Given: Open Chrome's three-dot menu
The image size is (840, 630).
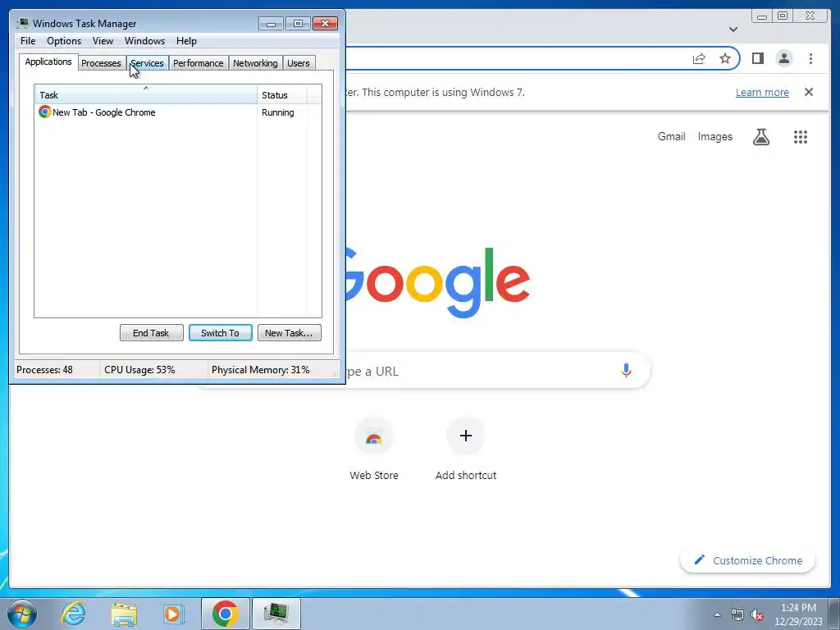Looking at the screenshot, I should tap(810, 58).
